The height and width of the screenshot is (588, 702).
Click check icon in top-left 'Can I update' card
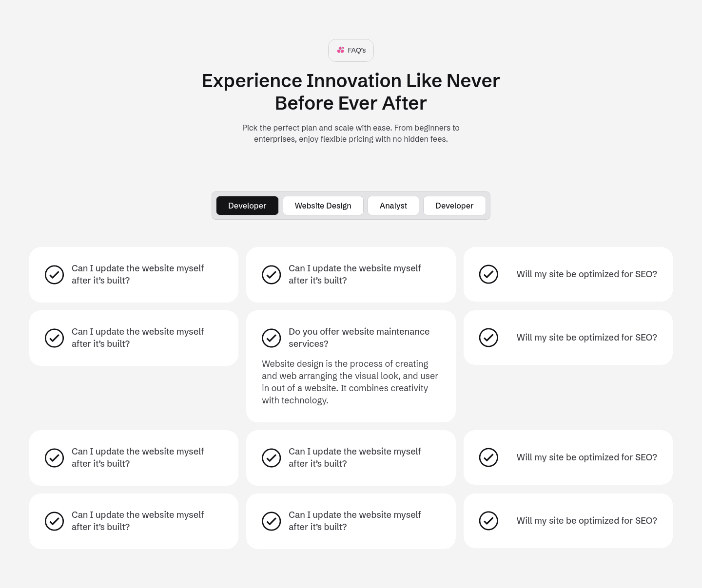[x=55, y=275]
